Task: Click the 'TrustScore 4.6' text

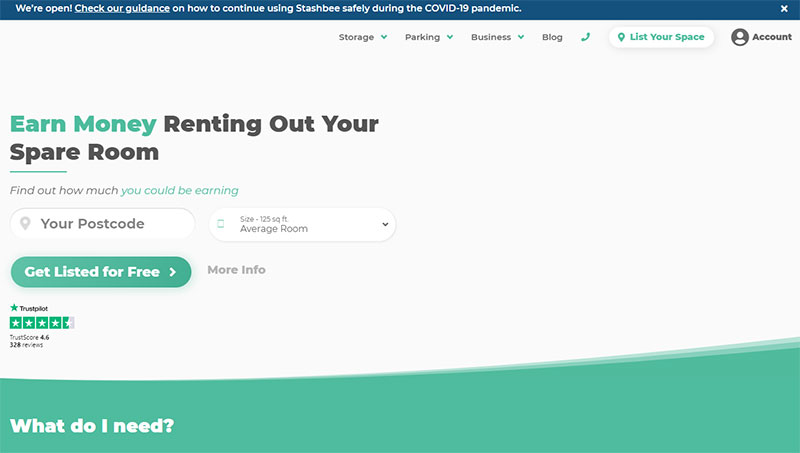Action: (30, 337)
